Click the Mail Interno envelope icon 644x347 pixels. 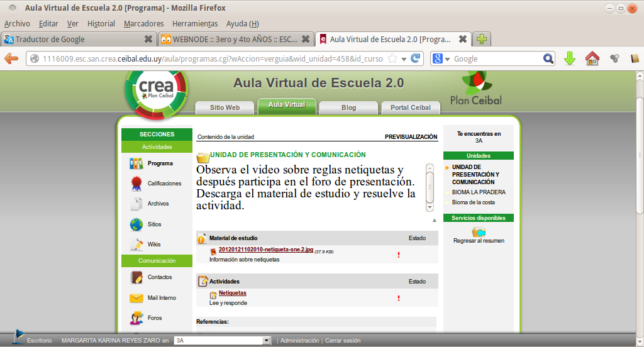point(136,298)
